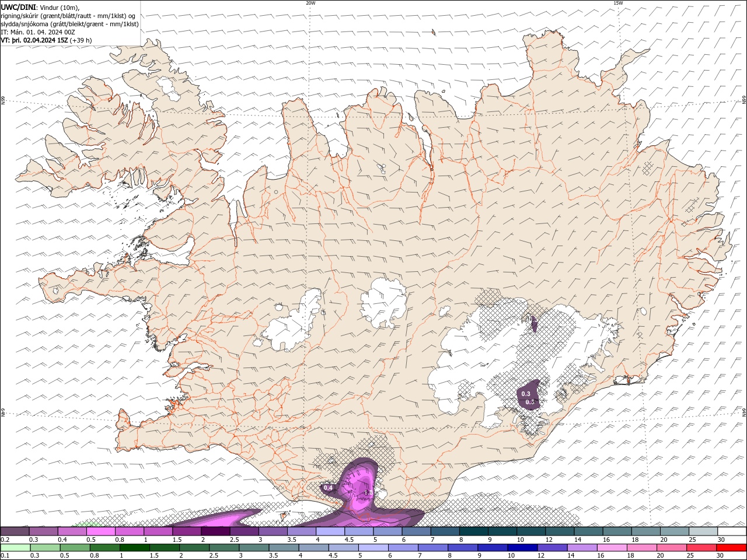Click the light lavender swatch labeled 4 in upper legend
Screen dimensions: 747x560
[330, 531]
